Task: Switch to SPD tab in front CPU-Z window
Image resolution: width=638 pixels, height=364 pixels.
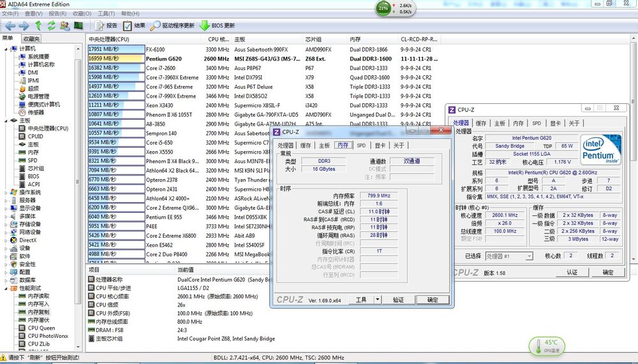Action: point(361,145)
